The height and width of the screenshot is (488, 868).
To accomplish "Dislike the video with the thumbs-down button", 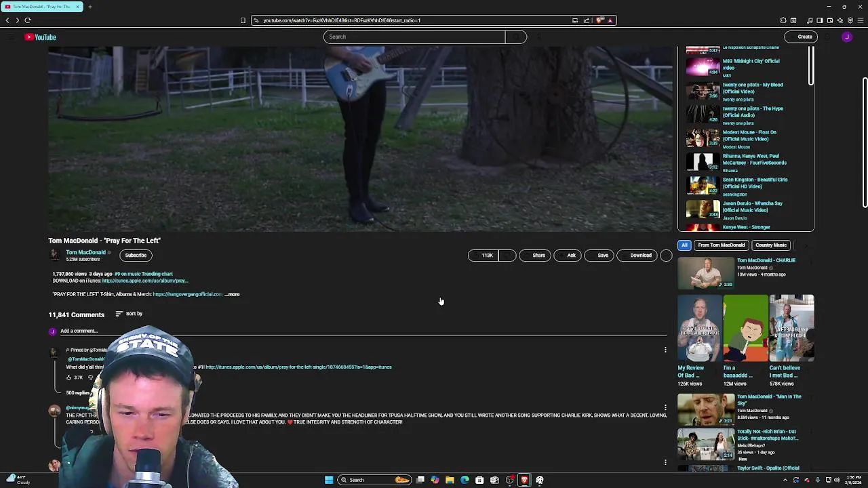I will [508, 256].
